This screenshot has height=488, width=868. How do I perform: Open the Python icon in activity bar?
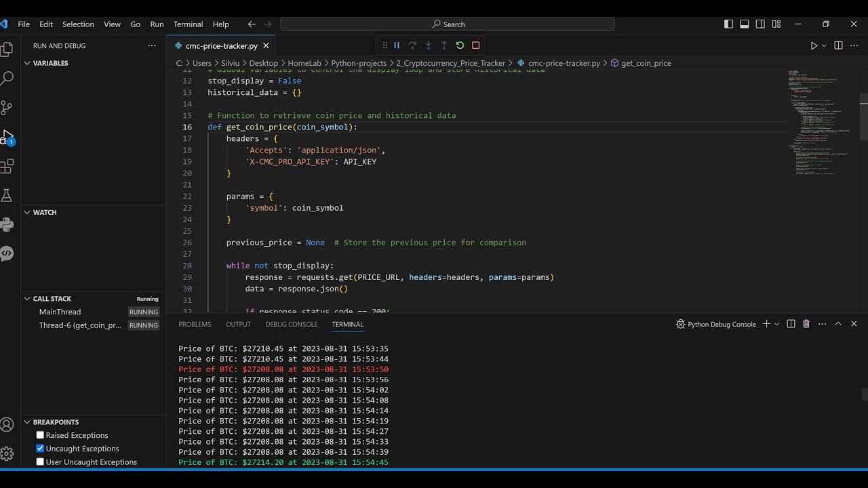[x=7, y=224]
